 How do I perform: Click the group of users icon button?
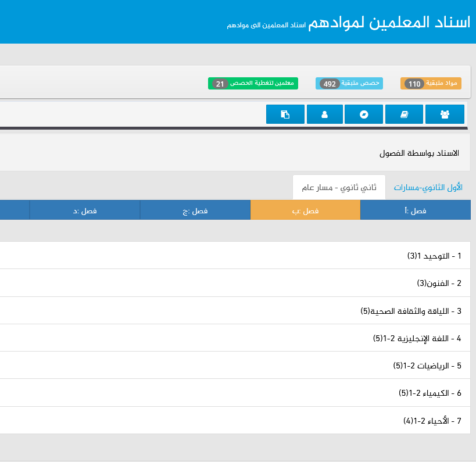coord(445,114)
